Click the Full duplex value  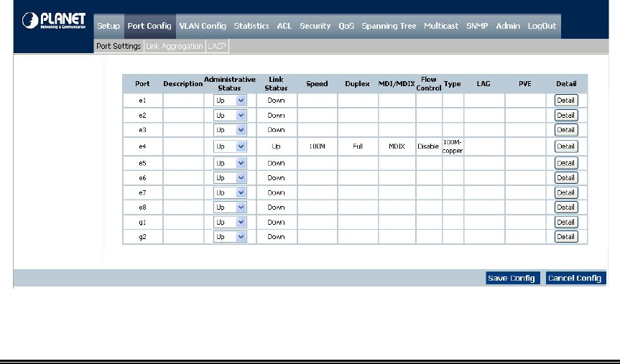point(358,146)
